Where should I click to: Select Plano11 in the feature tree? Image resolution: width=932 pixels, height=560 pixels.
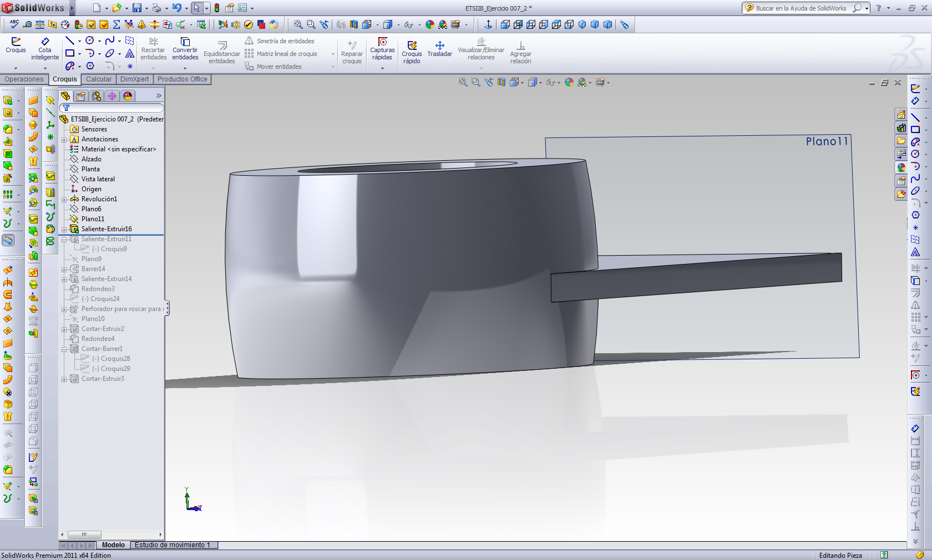pyautogui.click(x=93, y=219)
